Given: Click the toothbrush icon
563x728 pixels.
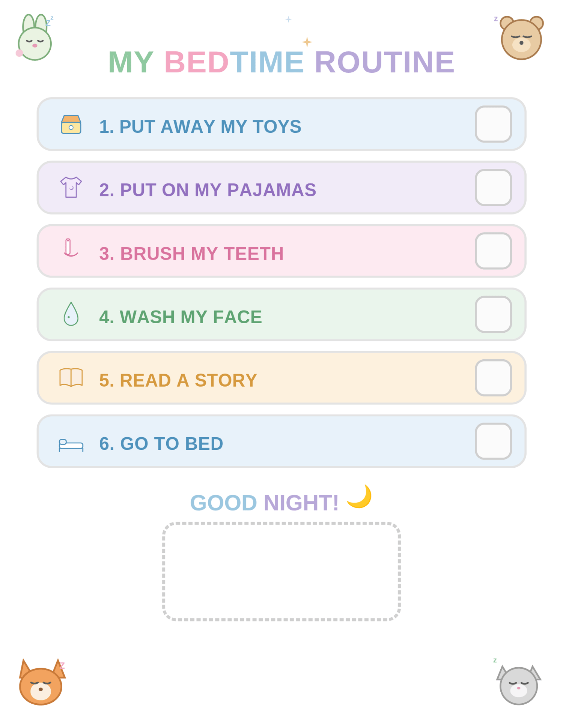Looking at the screenshot, I should [71, 248].
